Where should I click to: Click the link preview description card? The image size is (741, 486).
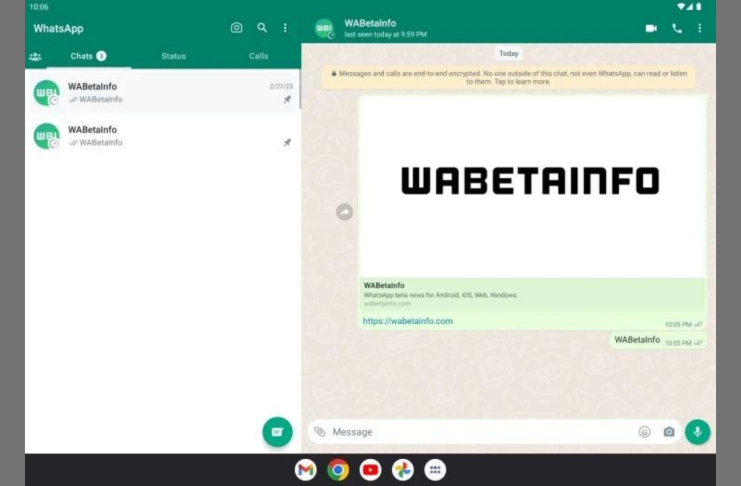[532, 294]
